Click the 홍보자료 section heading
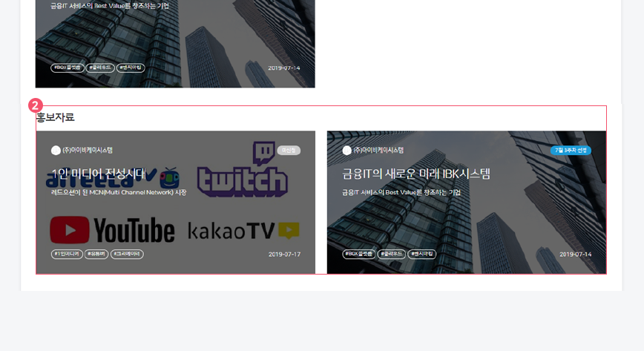Screen dimensions: 644x351 (56, 117)
